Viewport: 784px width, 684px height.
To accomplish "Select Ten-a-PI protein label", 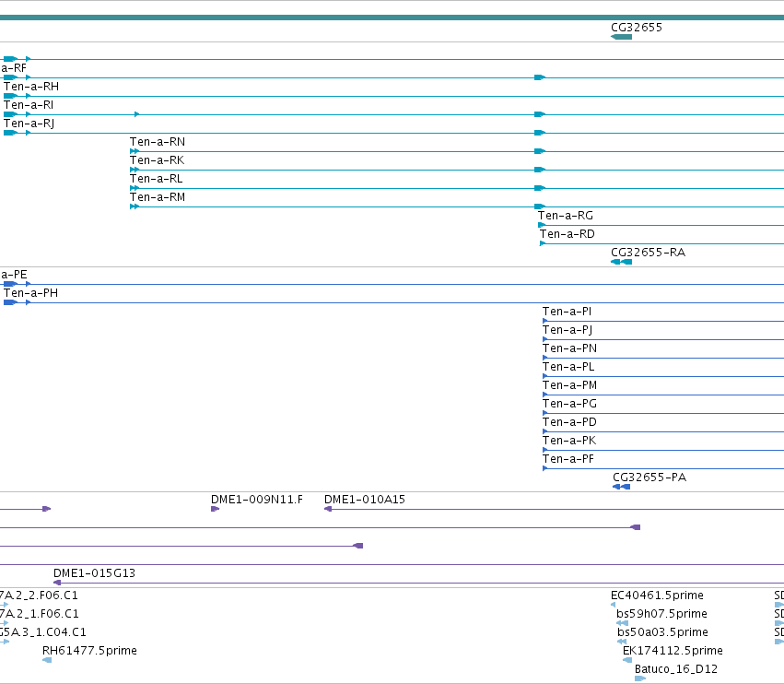I will tap(567, 312).
